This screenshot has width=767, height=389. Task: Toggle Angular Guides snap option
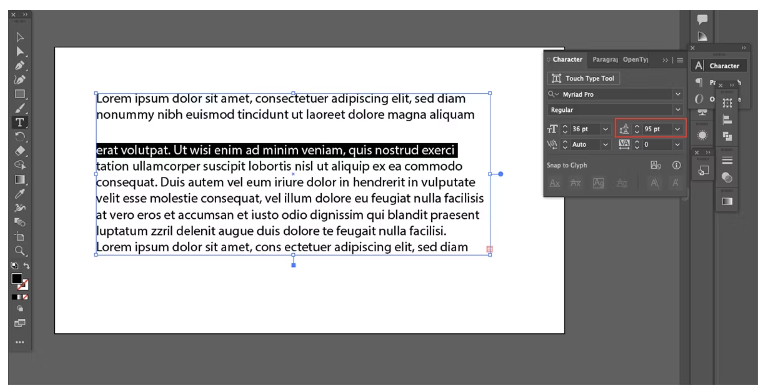tap(654, 183)
